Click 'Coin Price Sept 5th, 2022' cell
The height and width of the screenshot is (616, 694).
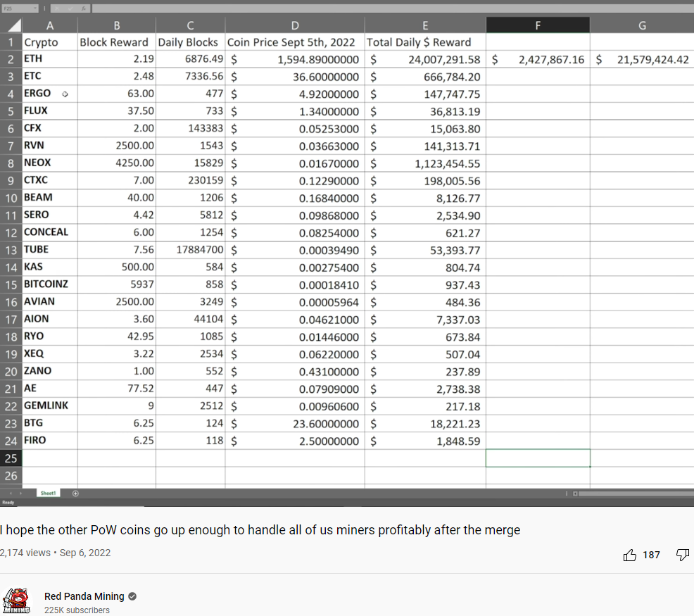(295, 42)
